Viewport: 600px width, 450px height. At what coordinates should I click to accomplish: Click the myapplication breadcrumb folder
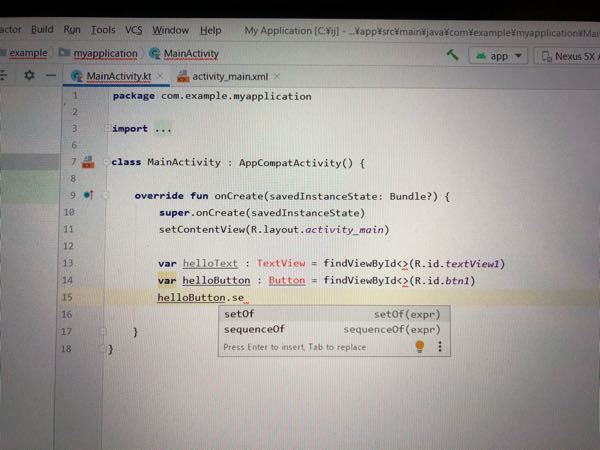click(x=99, y=53)
